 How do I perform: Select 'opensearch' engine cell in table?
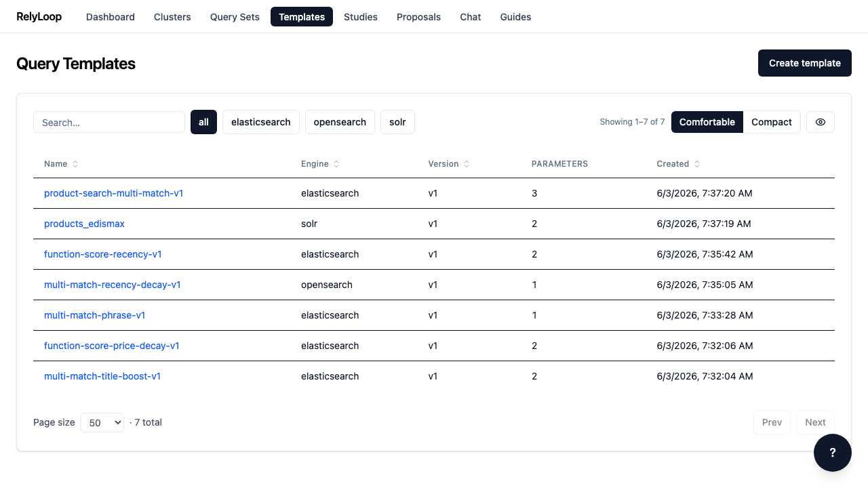(327, 285)
